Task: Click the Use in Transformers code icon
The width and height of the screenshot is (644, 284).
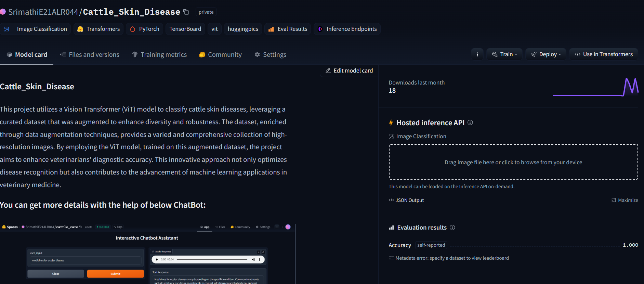Action: pos(578,54)
